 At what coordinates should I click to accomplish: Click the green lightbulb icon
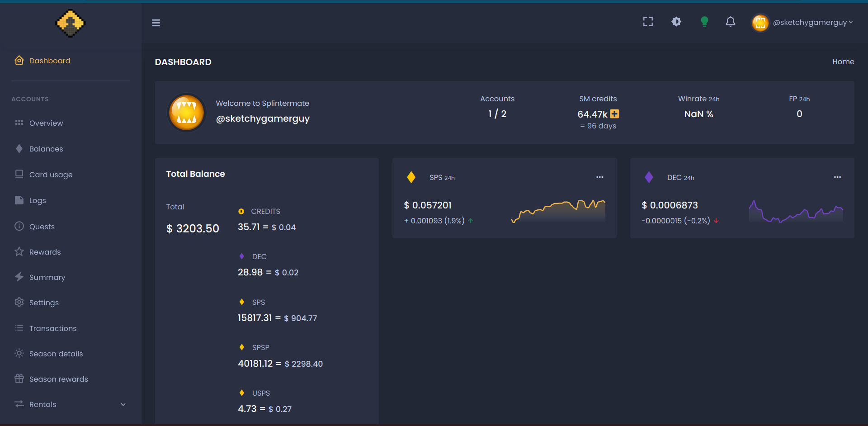click(704, 22)
